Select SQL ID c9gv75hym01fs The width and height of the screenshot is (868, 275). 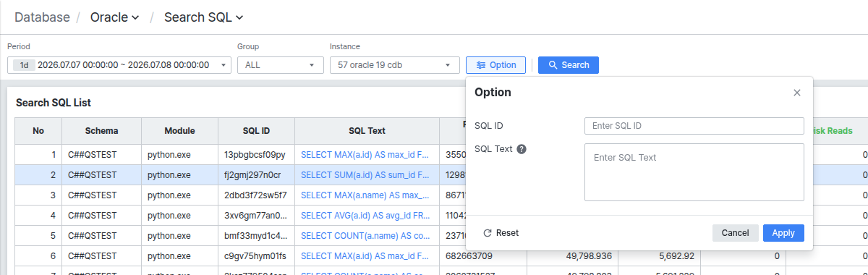[x=255, y=256]
